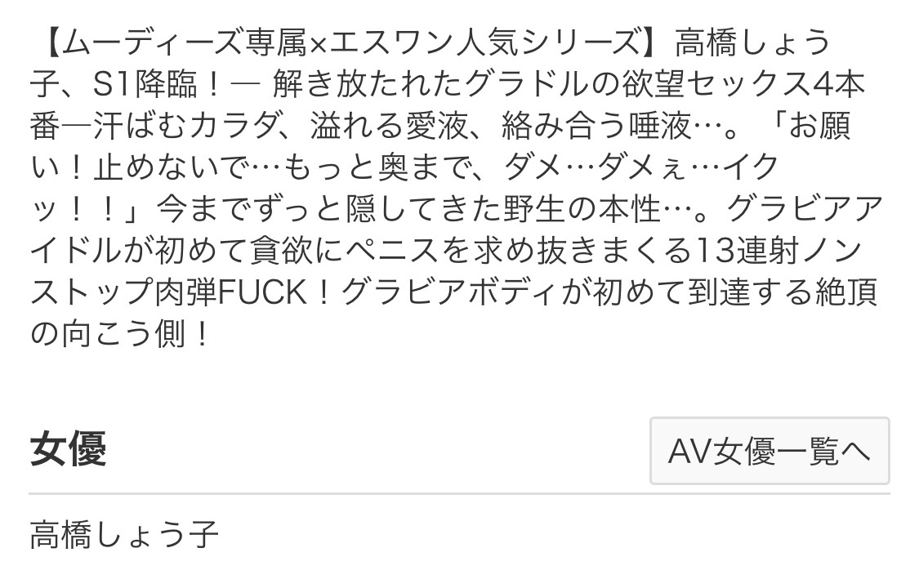Screen dimensions: 919x588
Task: Select the 女優 section heading
Action: 68,448
